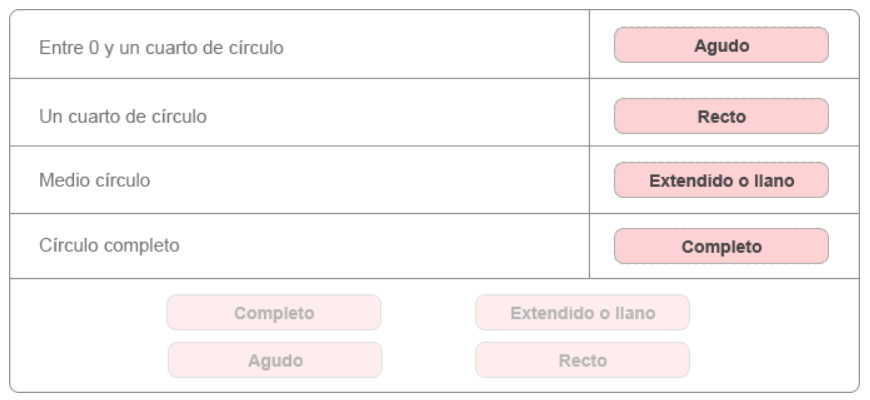Choose the faded Recto option in the bank
Viewport: 870px width, 400px height.
(x=583, y=361)
